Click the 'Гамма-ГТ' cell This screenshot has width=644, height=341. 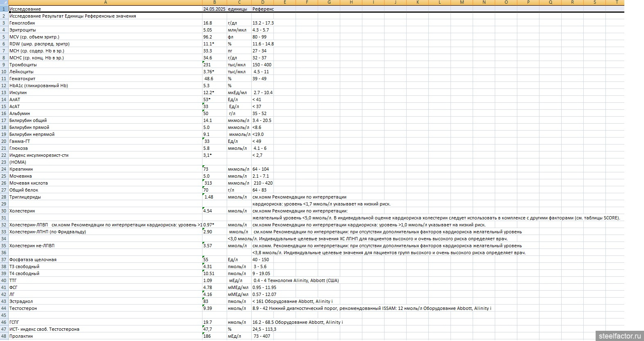click(105, 141)
